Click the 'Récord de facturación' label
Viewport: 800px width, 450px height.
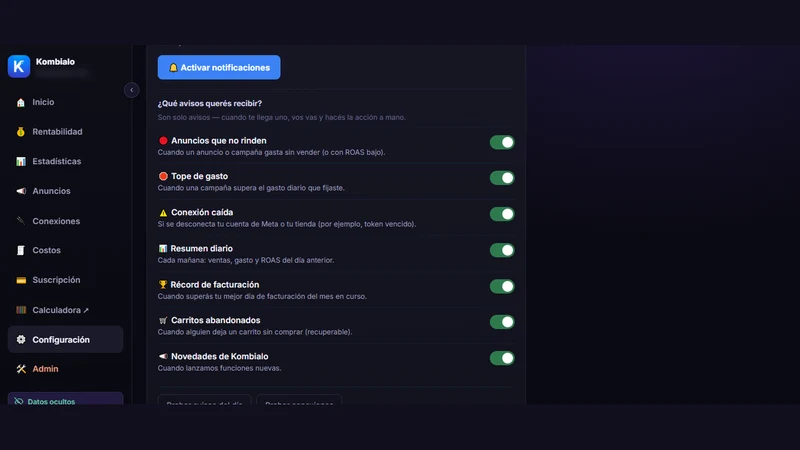click(x=215, y=285)
